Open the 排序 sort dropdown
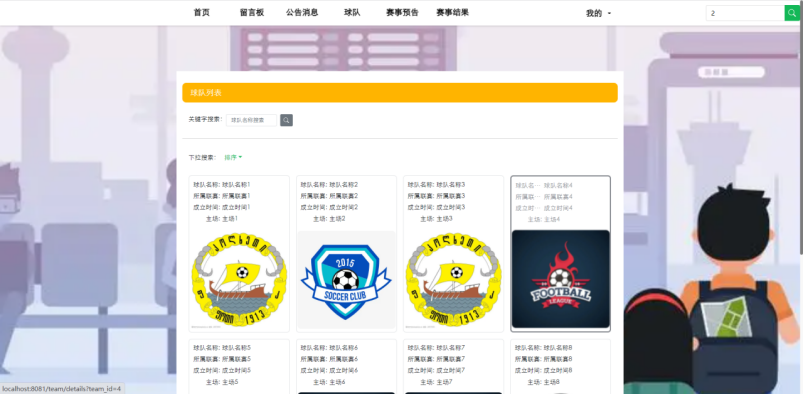The height and width of the screenshot is (394, 803). pyautogui.click(x=233, y=157)
